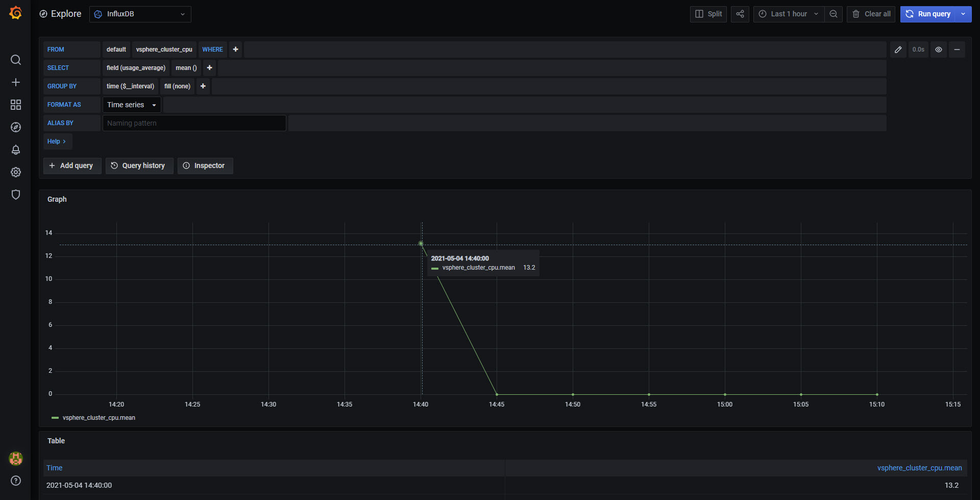Open the InfluxDB data source dropdown
The width and height of the screenshot is (980, 500).
click(x=140, y=14)
